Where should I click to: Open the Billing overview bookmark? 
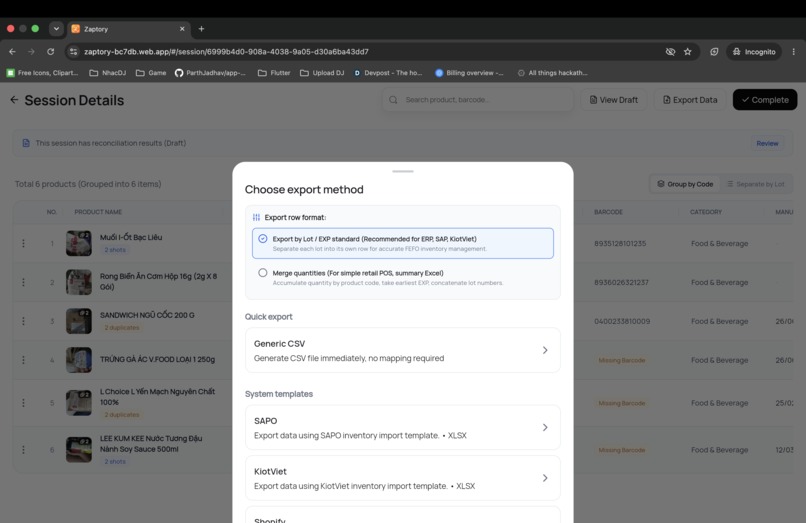(469, 73)
